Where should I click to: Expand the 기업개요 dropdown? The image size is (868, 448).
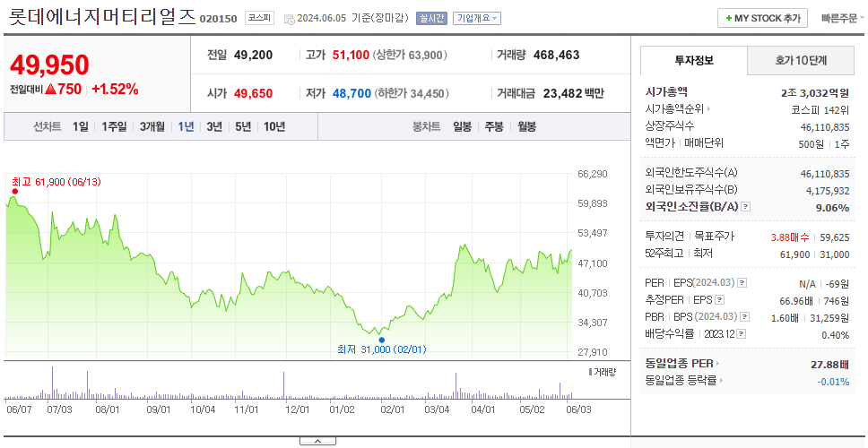click(x=477, y=18)
